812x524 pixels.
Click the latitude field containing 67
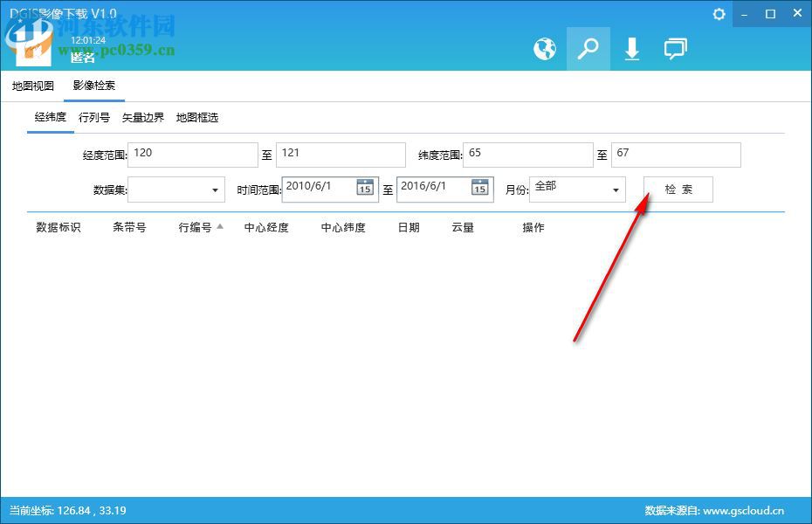(677, 155)
